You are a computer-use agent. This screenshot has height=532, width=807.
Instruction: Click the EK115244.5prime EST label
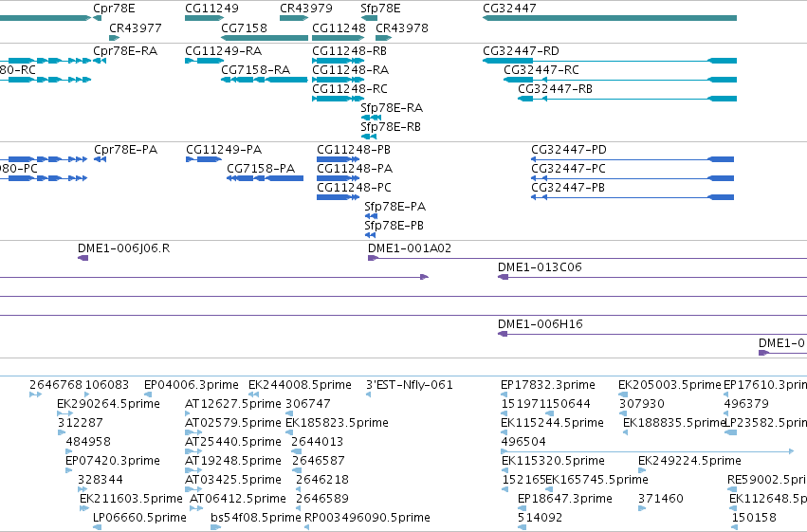pyautogui.click(x=552, y=423)
